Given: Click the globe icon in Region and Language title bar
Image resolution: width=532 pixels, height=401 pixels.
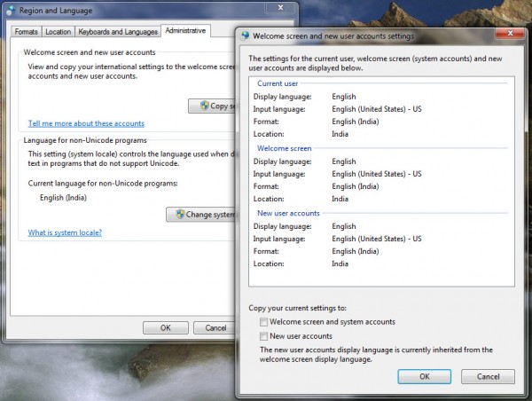Looking at the screenshot, I should click(11, 11).
